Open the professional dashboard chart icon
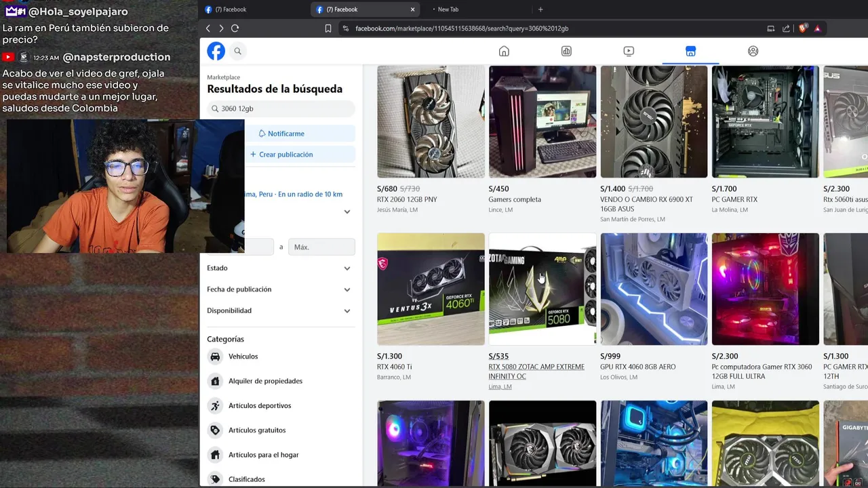This screenshot has height=488, width=868. 566,51
